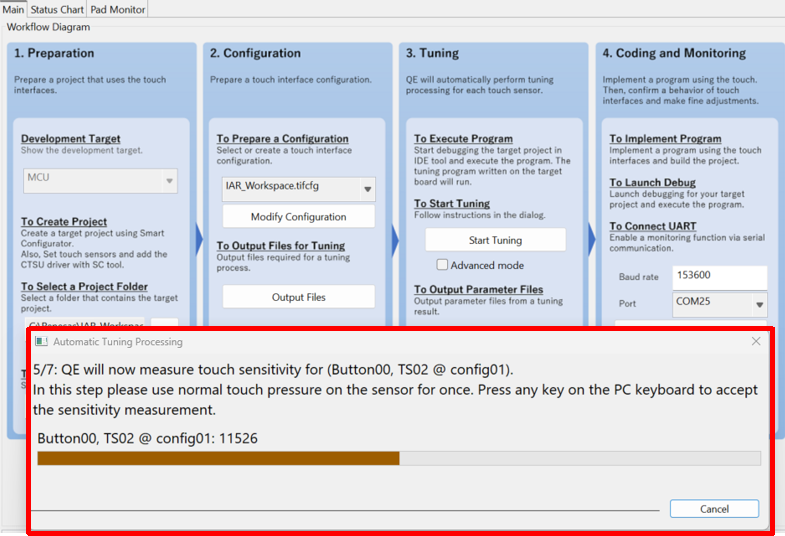Select the Main tab
This screenshot has height=536, width=785.
point(13,9)
